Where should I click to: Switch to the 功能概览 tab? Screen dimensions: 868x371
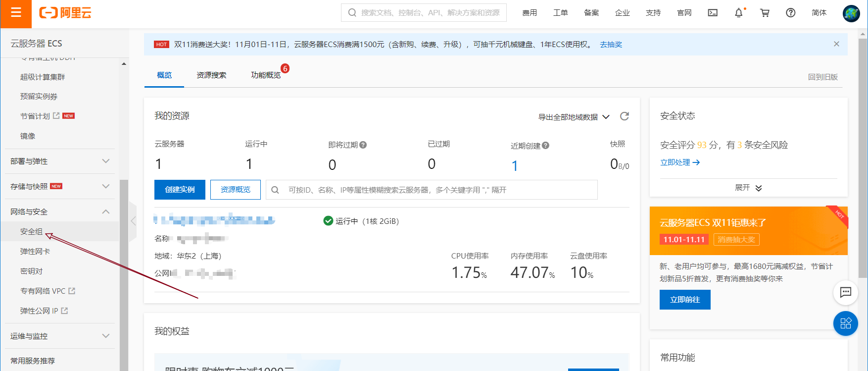point(266,75)
